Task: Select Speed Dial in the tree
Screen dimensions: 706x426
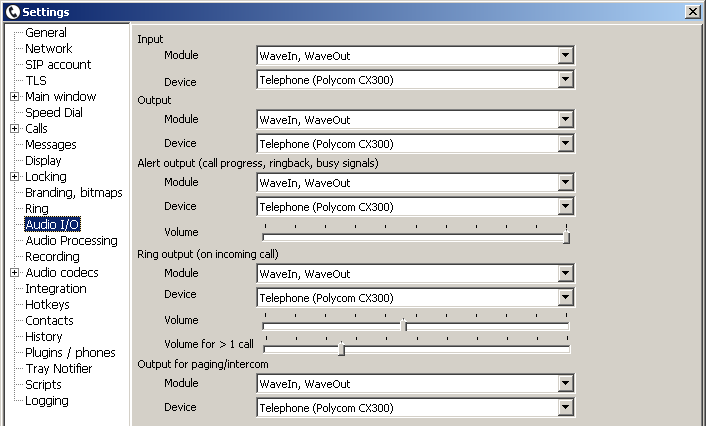Action: [x=54, y=113]
